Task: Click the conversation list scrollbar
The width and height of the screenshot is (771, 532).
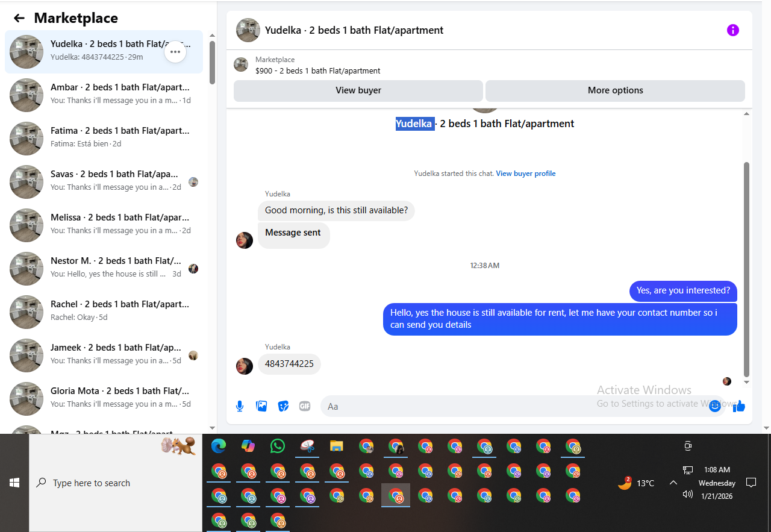Action: [212, 63]
